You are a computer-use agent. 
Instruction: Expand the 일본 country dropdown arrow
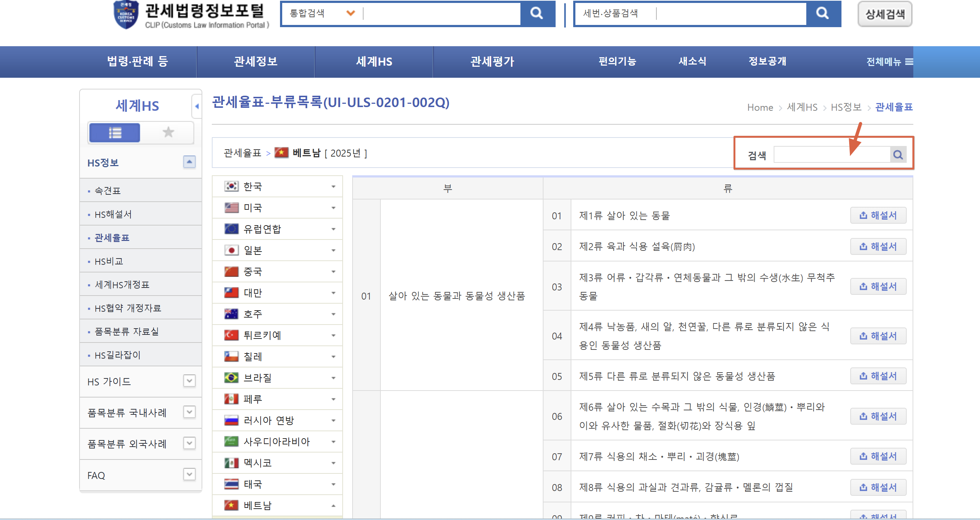[333, 250]
